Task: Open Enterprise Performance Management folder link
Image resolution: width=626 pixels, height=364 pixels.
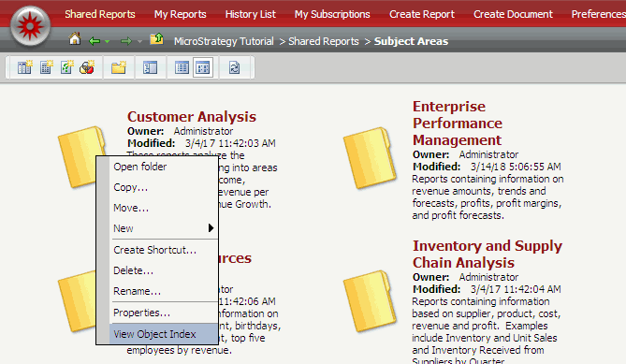Action: (x=458, y=124)
